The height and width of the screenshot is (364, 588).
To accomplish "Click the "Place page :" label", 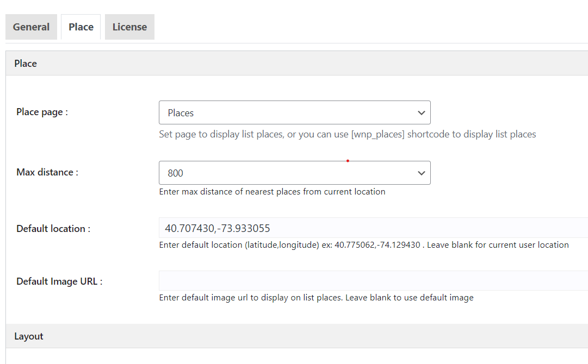I will 42,112.
